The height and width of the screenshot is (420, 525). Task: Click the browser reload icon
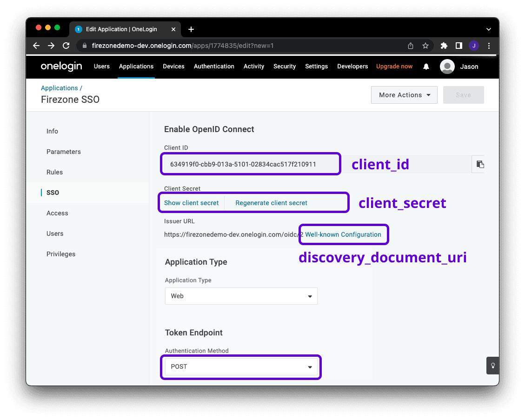(x=66, y=46)
